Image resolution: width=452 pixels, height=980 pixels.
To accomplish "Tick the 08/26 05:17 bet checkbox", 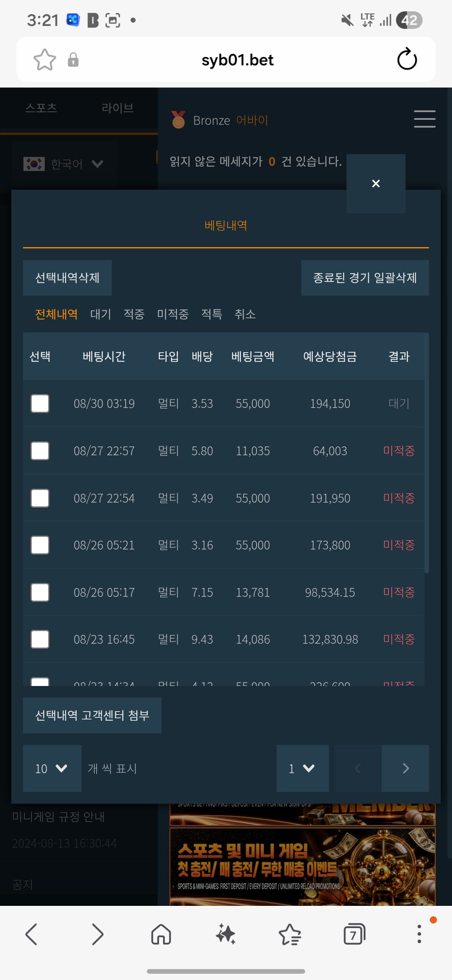I will tap(40, 592).
